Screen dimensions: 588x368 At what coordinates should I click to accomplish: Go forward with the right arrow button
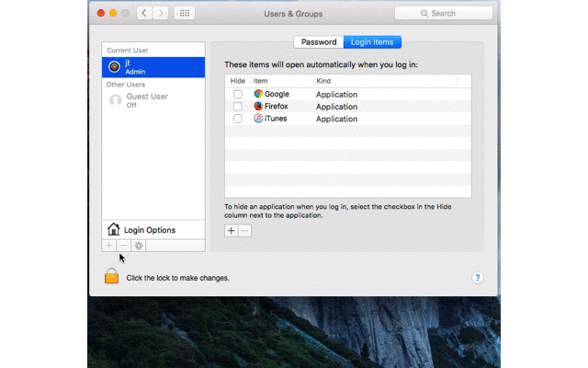click(161, 14)
